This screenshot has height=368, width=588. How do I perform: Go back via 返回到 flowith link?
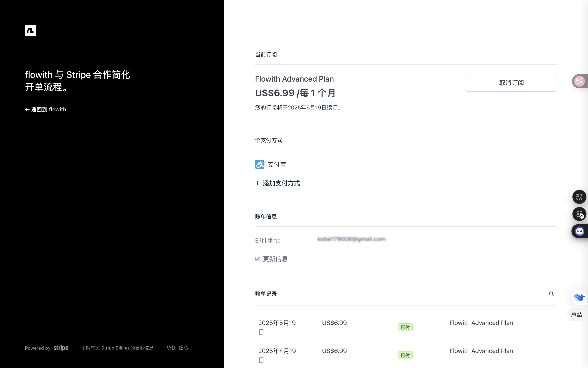[45, 109]
